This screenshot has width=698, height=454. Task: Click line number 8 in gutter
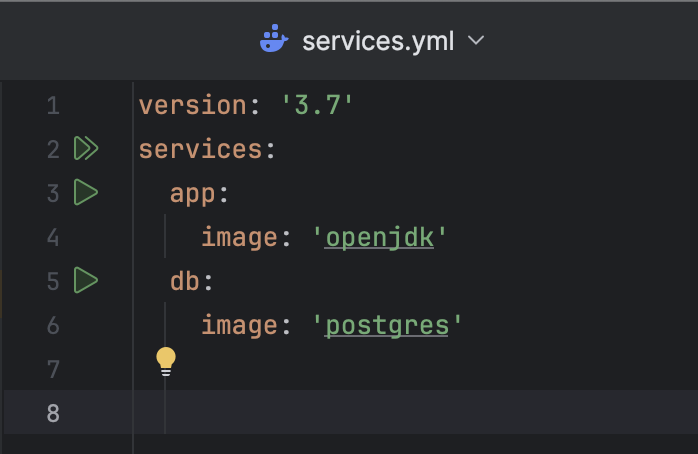point(53,413)
